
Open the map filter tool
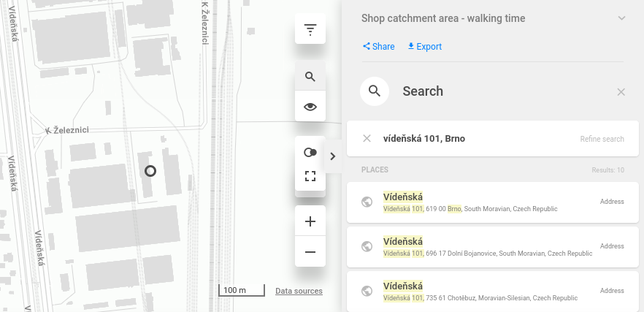[x=310, y=30]
